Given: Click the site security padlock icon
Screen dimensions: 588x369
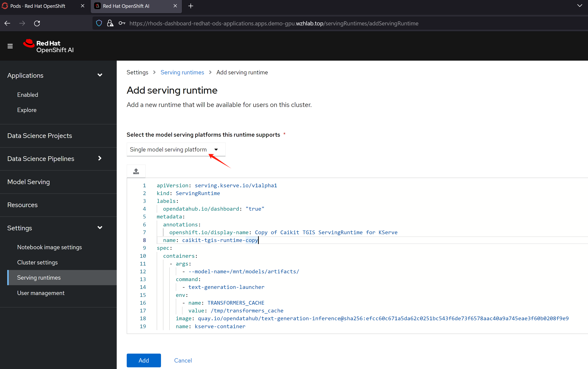Looking at the screenshot, I should [x=110, y=23].
